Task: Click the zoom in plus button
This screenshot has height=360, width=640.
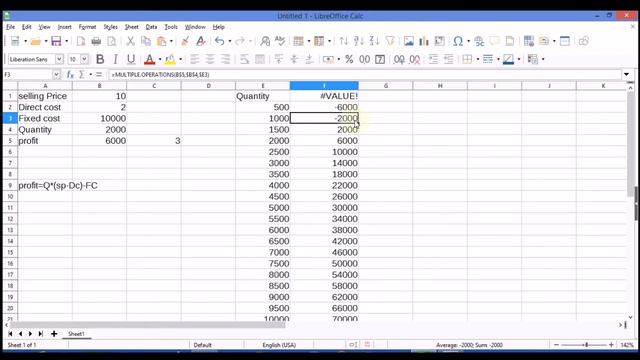Action: [x=611, y=345]
